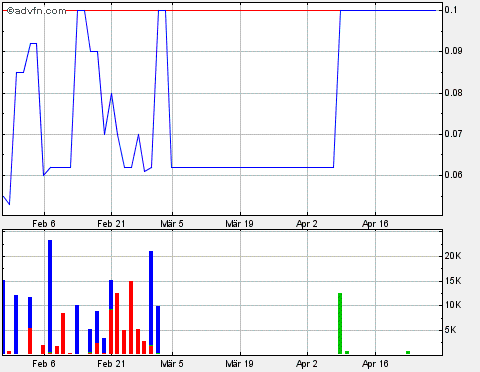Click the 0.09 price axis label
Screen dimensions: 480x372
[x=454, y=51]
